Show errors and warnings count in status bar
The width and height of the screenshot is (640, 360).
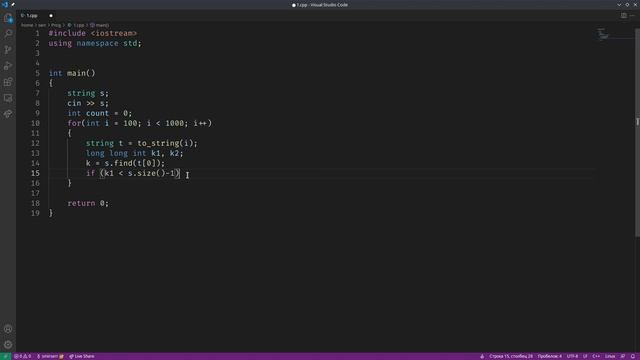[22, 356]
